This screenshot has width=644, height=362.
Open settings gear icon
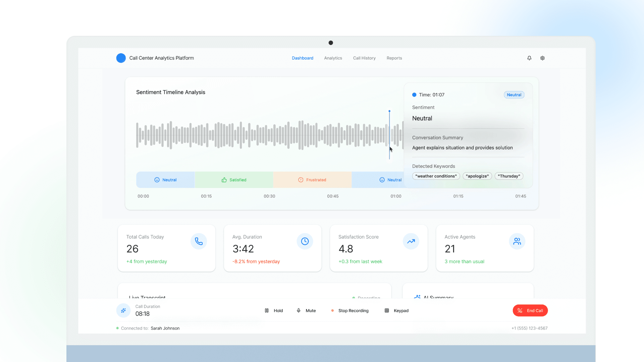click(542, 58)
